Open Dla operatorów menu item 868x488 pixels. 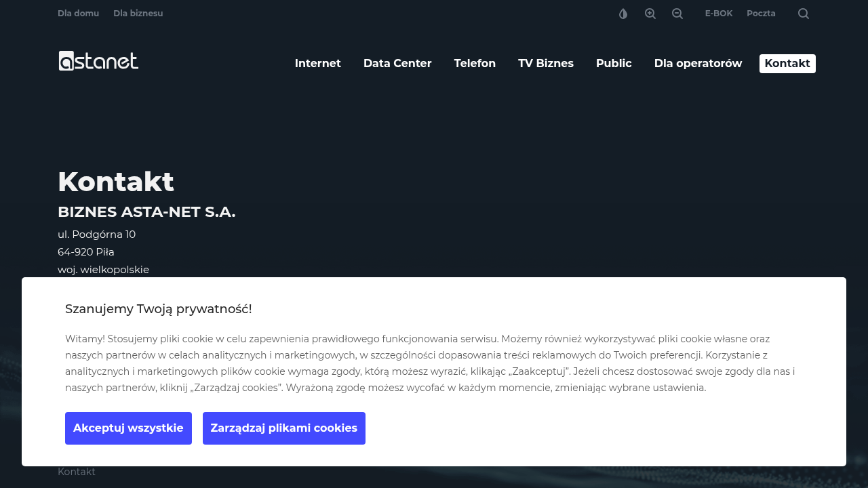[x=698, y=64]
